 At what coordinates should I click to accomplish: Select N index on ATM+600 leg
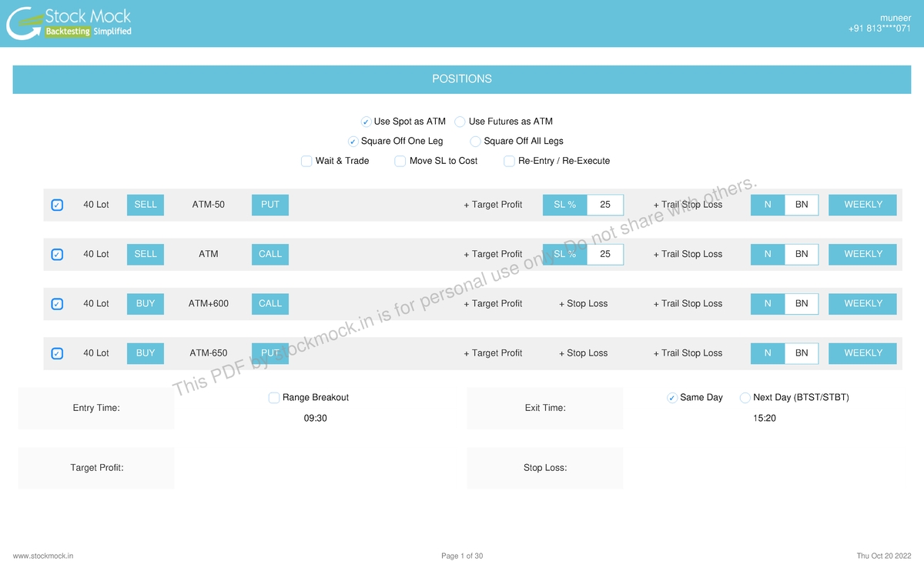click(768, 304)
